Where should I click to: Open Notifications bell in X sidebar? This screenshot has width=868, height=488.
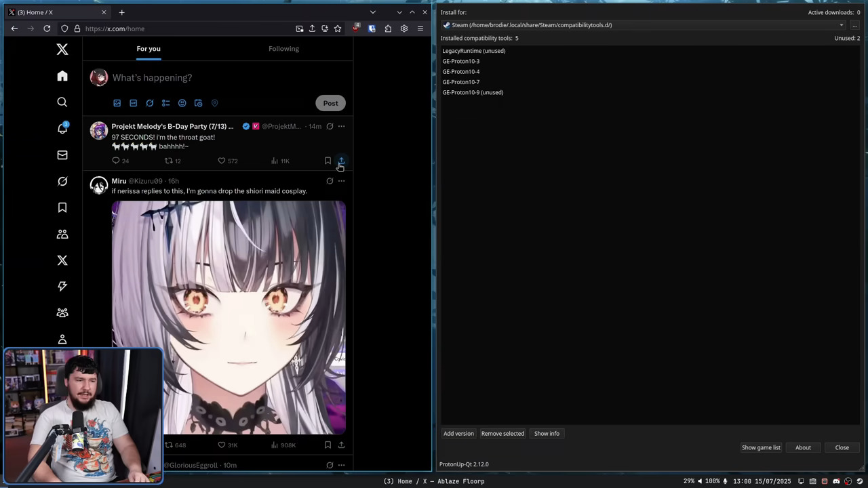(x=62, y=128)
